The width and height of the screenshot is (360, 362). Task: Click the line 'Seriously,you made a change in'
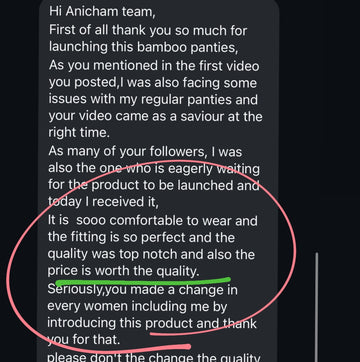pyautogui.click(x=142, y=289)
